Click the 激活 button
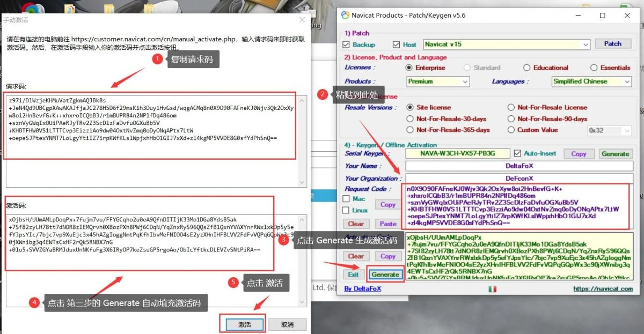 [x=244, y=324]
